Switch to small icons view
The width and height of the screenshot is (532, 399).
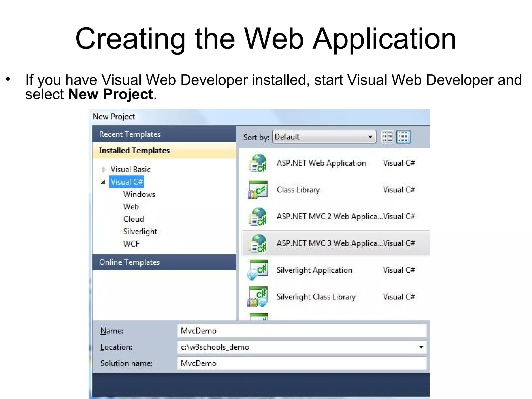click(387, 137)
